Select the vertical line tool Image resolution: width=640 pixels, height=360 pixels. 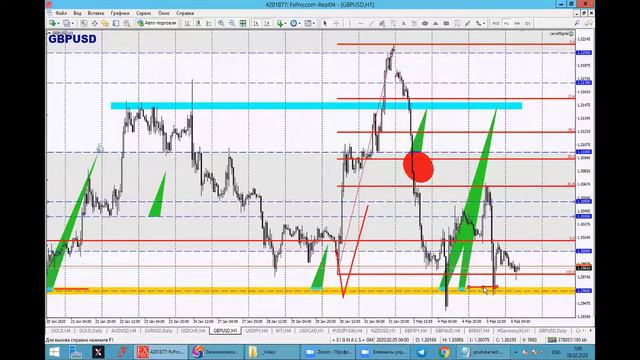click(350, 23)
